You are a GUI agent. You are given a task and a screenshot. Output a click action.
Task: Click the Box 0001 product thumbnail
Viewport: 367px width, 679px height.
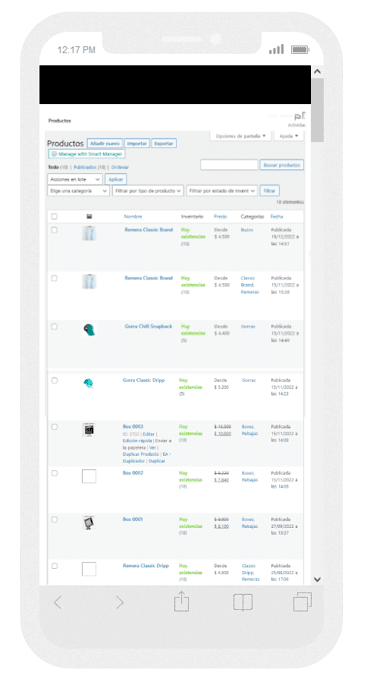(x=88, y=523)
